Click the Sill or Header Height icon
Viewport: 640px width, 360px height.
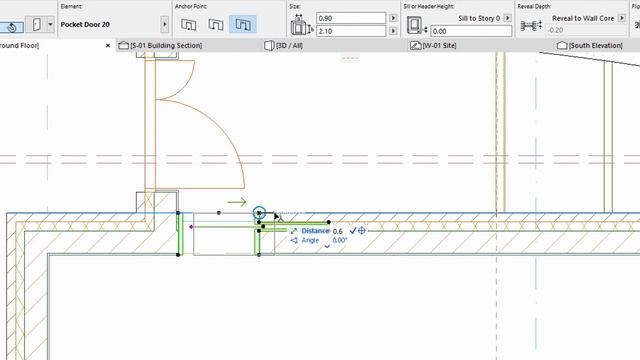[x=416, y=25]
